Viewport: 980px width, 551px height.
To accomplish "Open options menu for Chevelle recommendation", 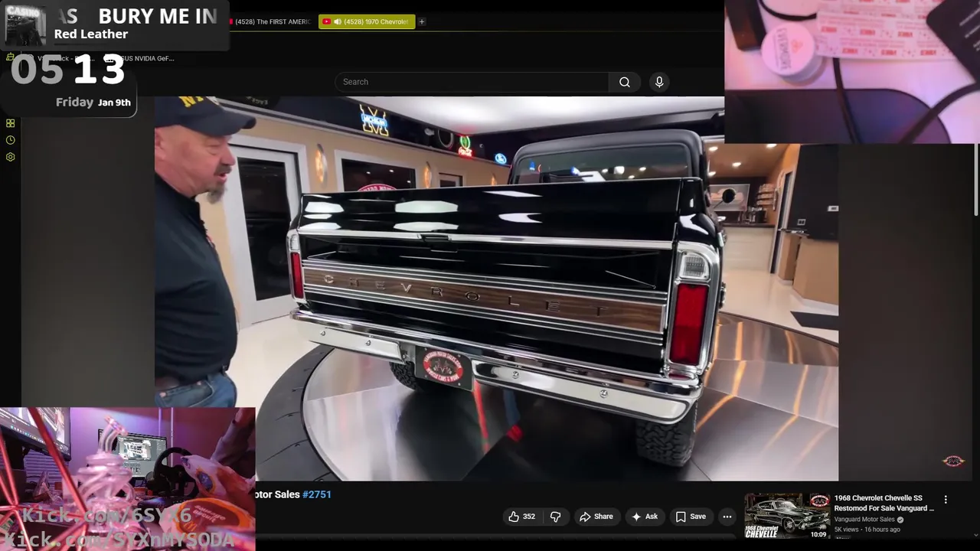I will 946,500.
